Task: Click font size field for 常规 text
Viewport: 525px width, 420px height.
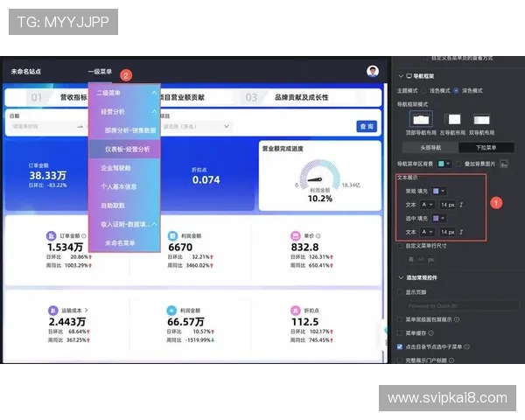Action: pos(448,205)
